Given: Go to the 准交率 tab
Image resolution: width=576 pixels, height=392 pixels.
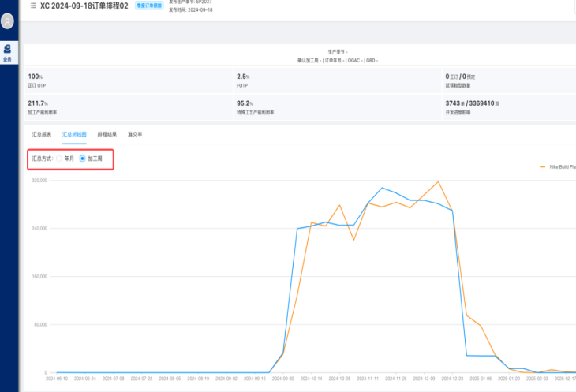Looking at the screenshot, I should pyautogui.click(x=135, y=135).
